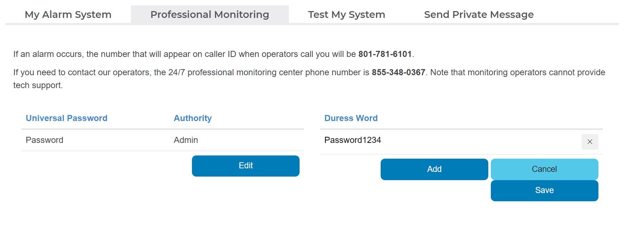Switch to the Test My System tab
The width and height of the screenshot is (644, 231).
click(346, 15)
